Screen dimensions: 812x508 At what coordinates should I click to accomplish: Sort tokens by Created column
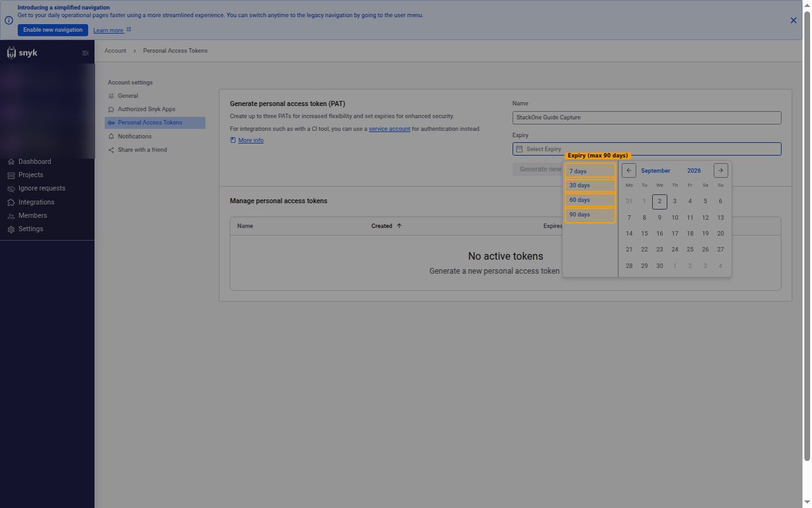[386, 226]
